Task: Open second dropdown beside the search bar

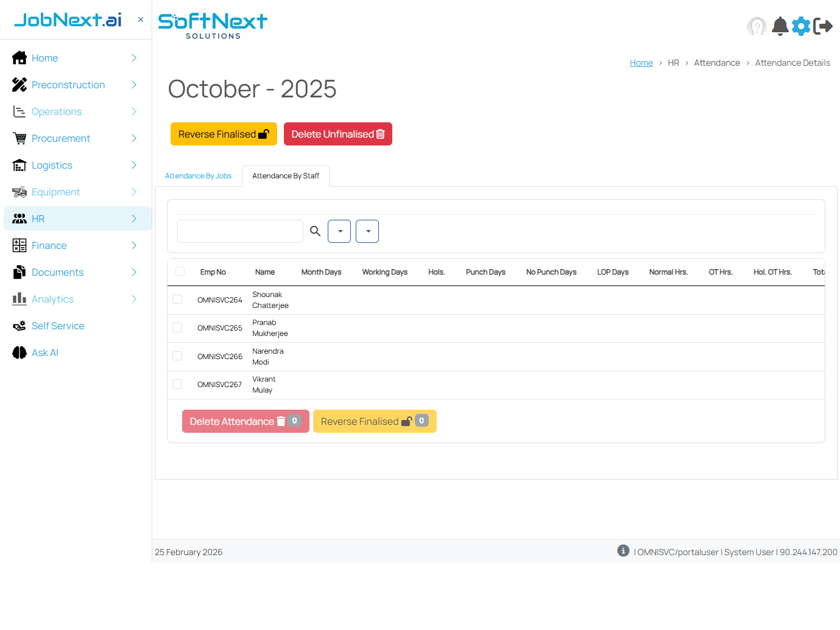Action: click(367, 231)
